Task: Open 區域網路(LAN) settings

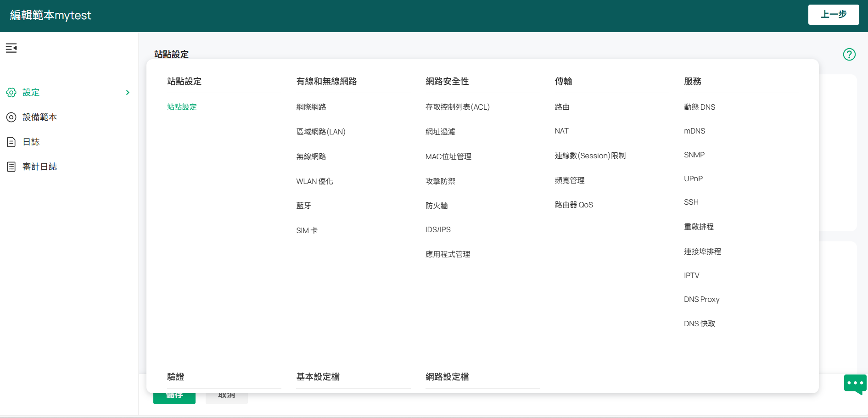Action: click(x=321, y=132)
